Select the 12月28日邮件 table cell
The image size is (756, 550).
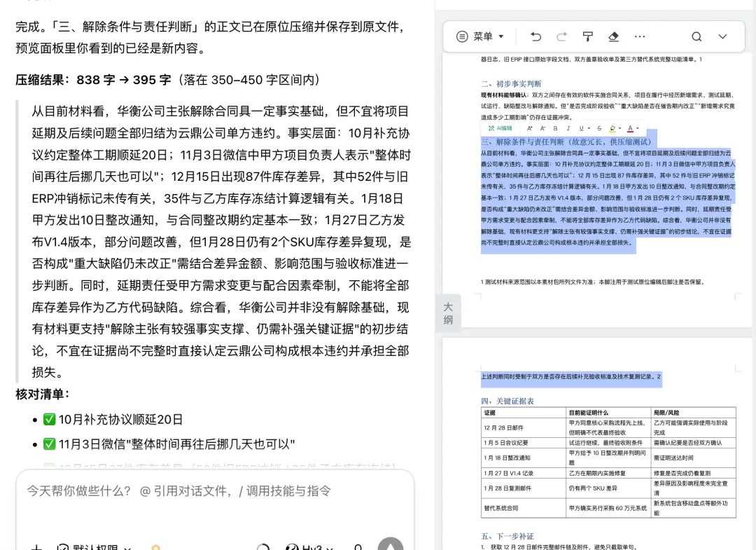click(523, 427)
